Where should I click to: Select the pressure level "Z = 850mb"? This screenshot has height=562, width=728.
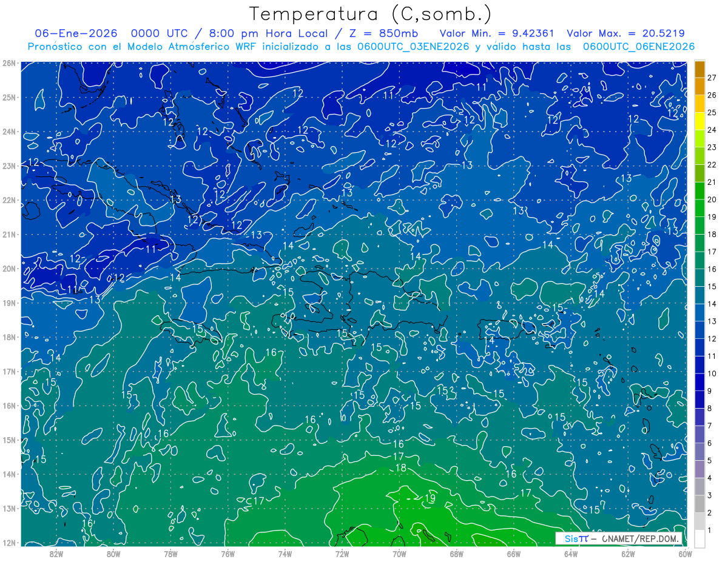(x=383, y=33)
